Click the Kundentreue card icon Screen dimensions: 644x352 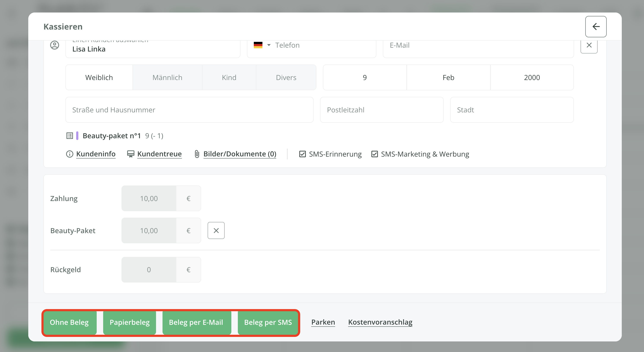pyautogui.click(x=131, y=154)
